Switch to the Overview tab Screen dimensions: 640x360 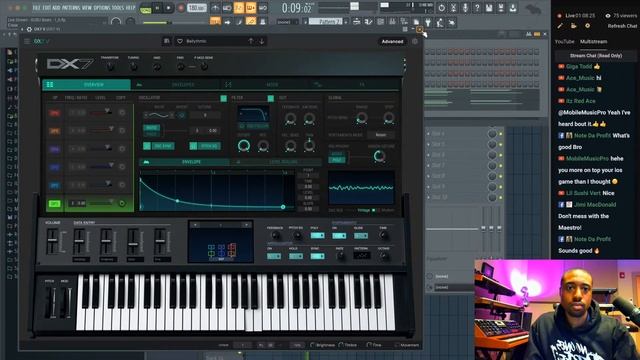pyautogui.click(x=87, y=84)
